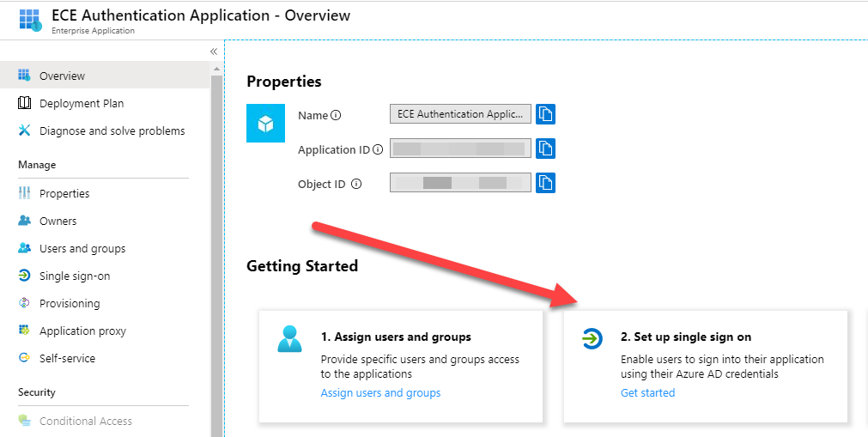Click the sidebar vertical scrollbar track
868x437 pixels.
tap(216, 256)
